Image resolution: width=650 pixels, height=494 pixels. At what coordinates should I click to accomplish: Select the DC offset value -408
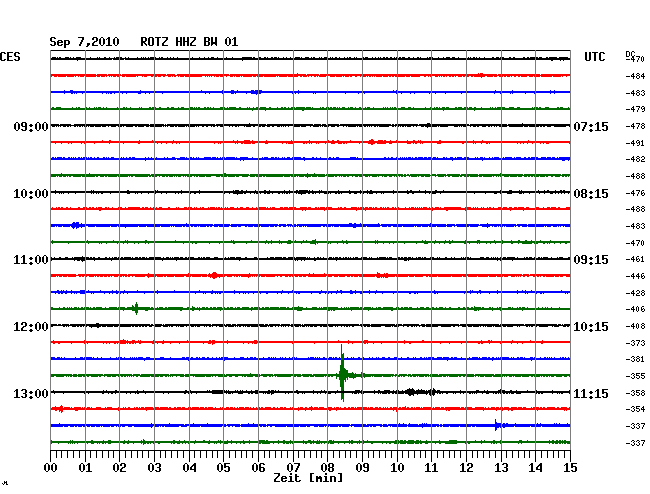(x=635, y=327)
